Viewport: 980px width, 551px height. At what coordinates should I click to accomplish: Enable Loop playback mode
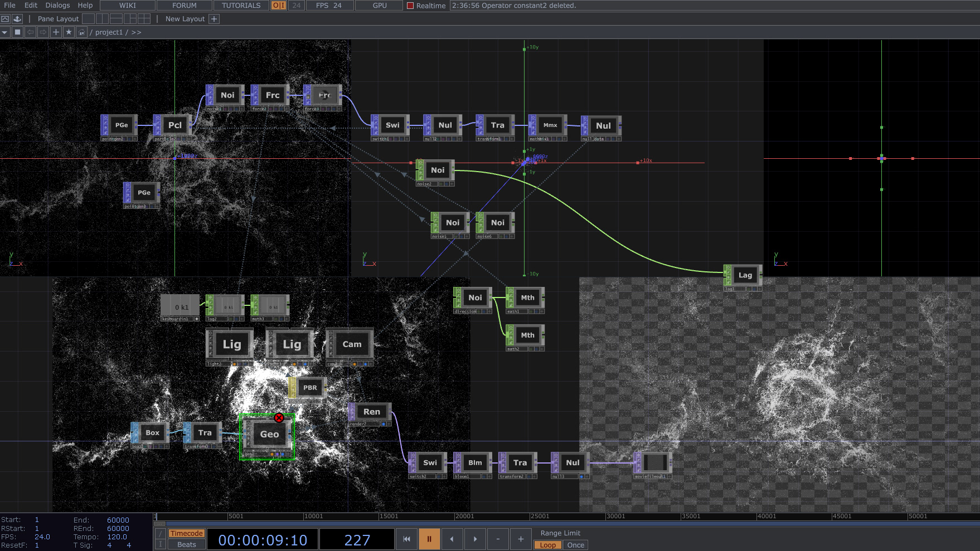(547, 545)
